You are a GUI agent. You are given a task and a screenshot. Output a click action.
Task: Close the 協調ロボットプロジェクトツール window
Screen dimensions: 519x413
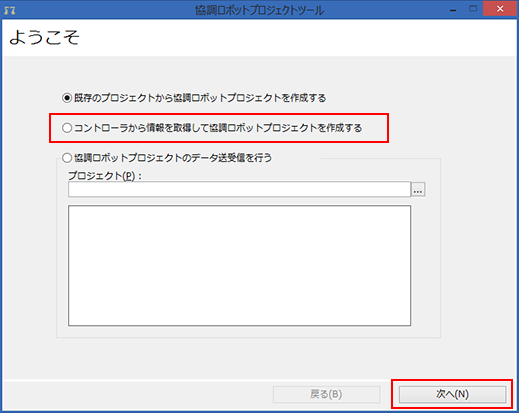[500, 9]
